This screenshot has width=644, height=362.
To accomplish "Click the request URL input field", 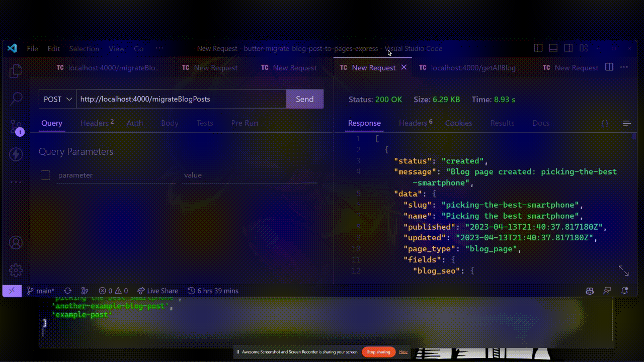I will coord(181,99).
